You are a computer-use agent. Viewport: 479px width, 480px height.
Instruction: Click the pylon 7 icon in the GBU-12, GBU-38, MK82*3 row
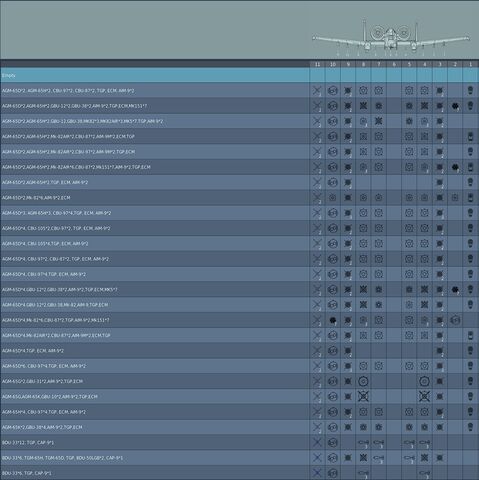[x=379, y=121]
